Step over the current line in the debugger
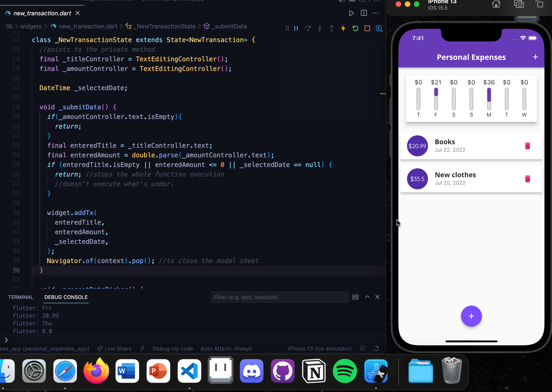 point(308,29)
